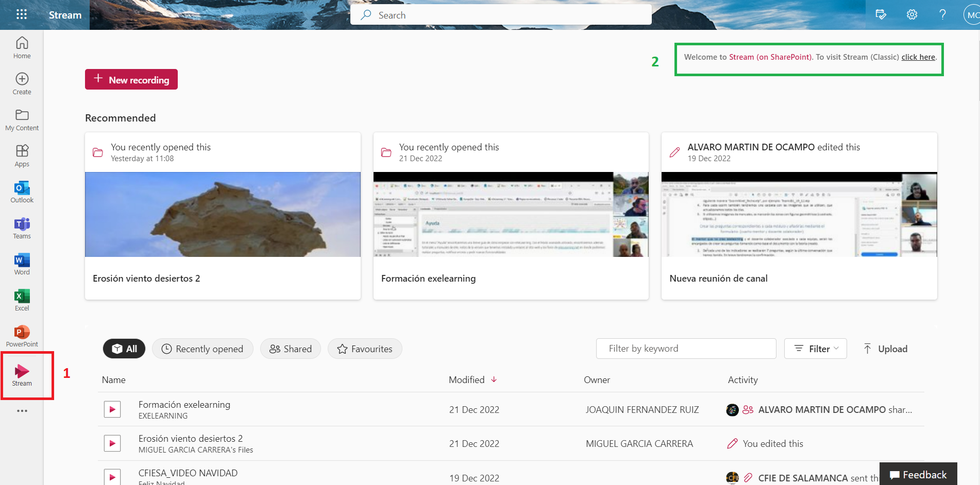
Task: Open Word from the sidebar
Action: [22, 264]
